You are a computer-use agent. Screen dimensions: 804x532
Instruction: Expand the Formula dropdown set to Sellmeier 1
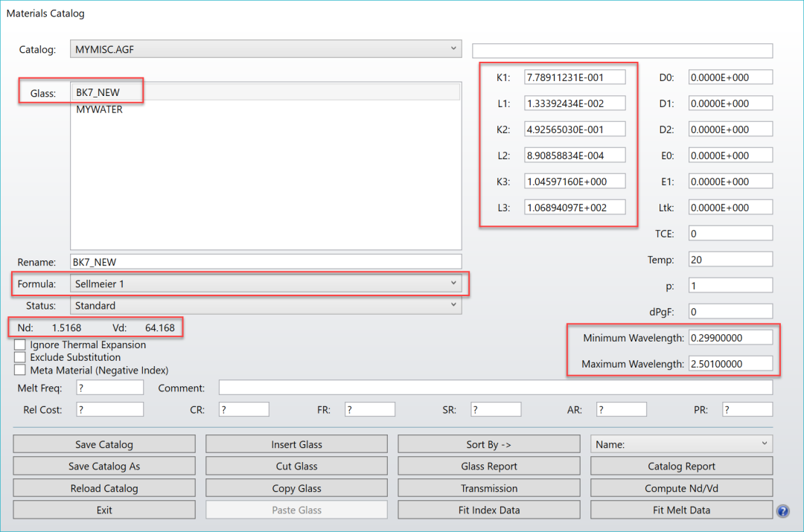coord(266,283)
